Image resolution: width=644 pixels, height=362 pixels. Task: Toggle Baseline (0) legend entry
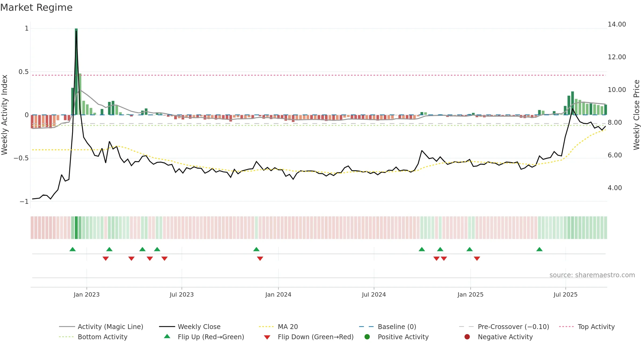click(387, 327)
